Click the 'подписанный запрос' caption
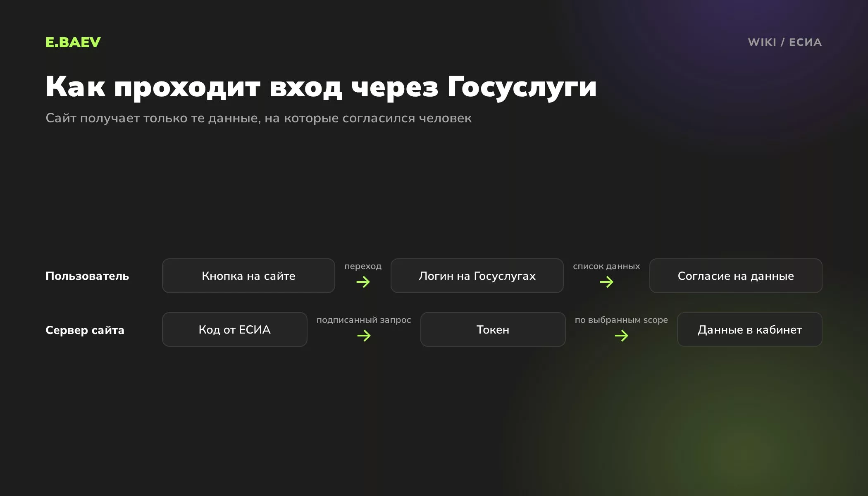868x496 pixels. point(364,320)
